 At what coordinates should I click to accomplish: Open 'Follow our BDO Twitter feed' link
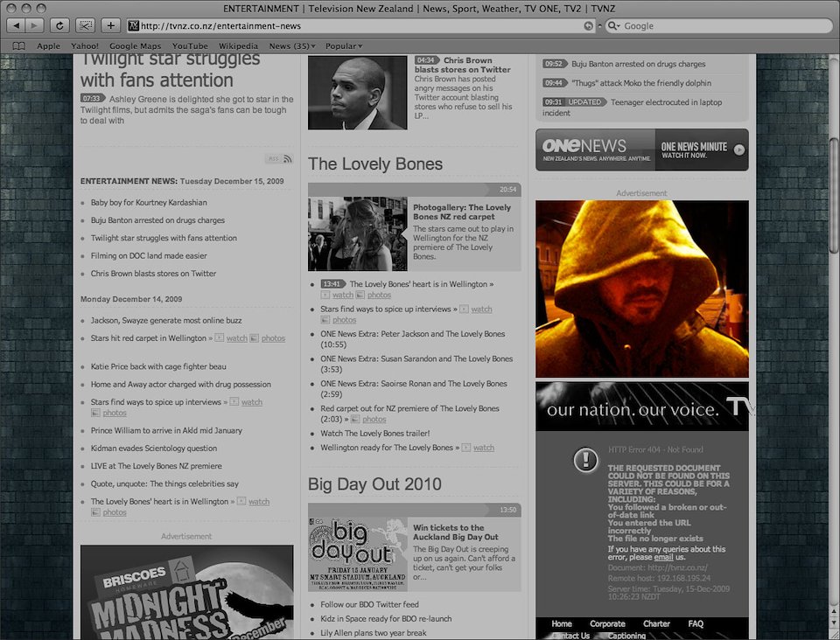(x=369, y=605)
